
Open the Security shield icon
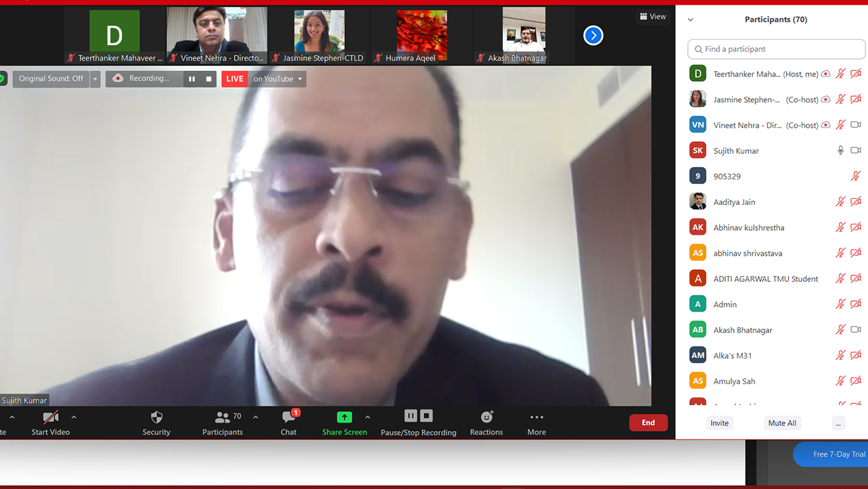tap(156, 417)
